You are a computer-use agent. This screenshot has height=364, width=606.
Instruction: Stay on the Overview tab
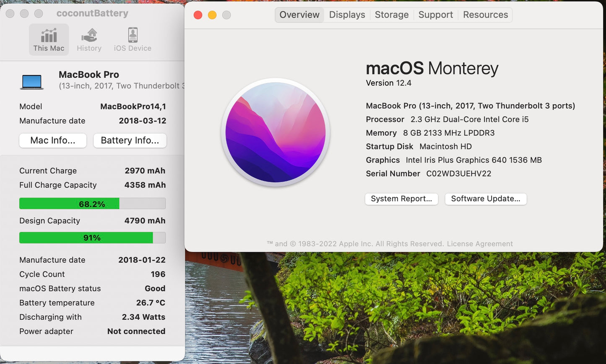tap(299, 14)
